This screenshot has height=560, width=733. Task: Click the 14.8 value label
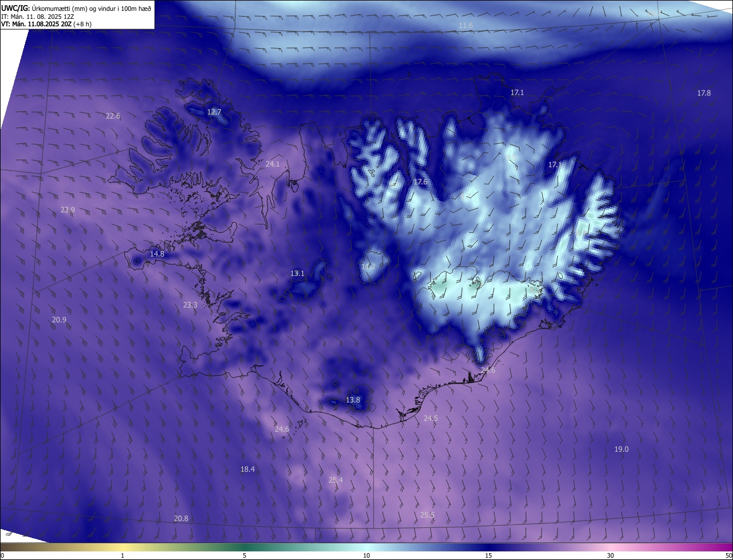(157, 254)
